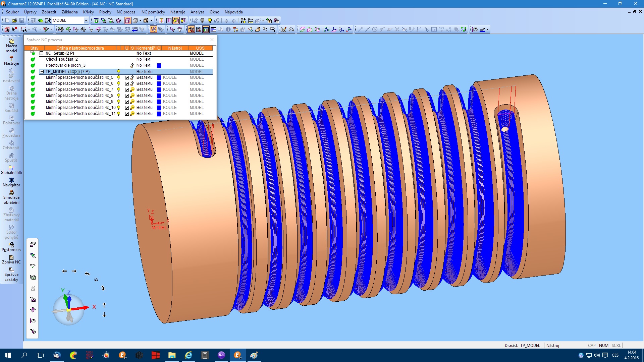Viewport: 644px width, 362px height.
Task: Click the Open file folder icon
Action: pyautogui.click(x=14, y=20)
